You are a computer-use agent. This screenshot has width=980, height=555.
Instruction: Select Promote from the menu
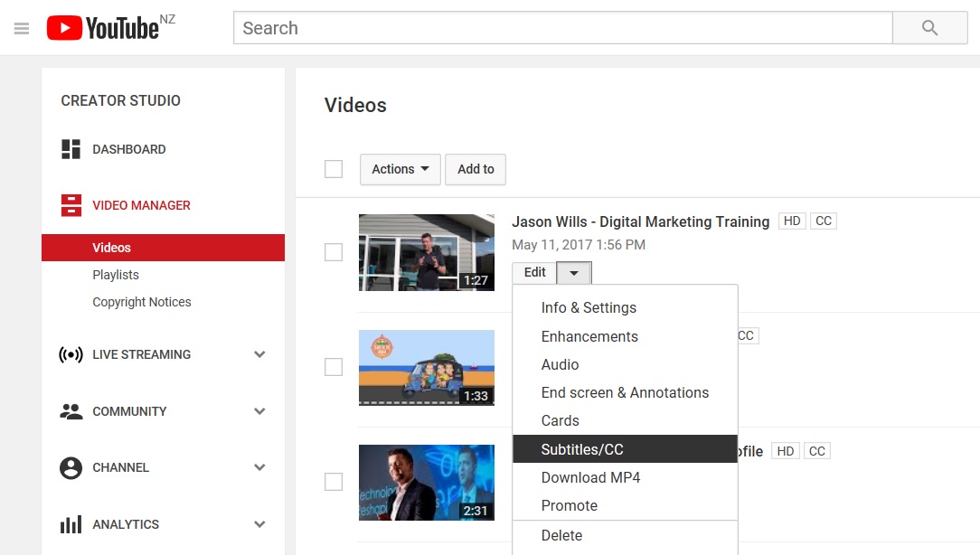(625, 505)
